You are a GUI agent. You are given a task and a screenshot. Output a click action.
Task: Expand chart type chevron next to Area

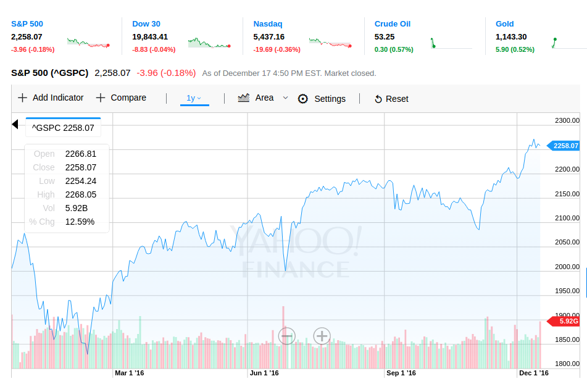[285, 98]
